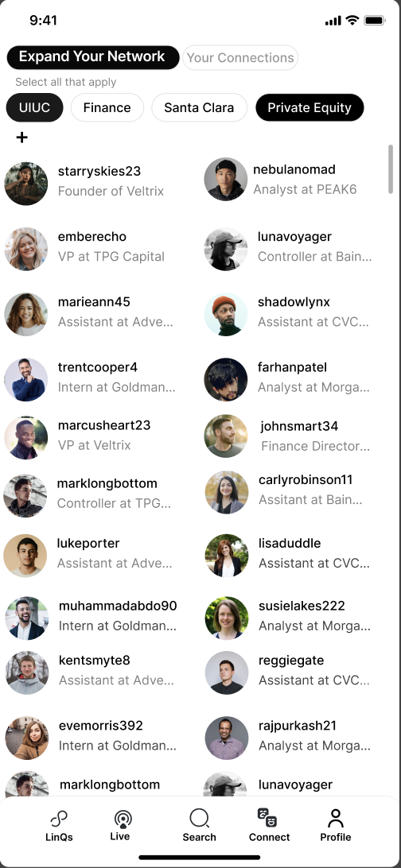Tap the Live broadcast icon

(123, 819)
